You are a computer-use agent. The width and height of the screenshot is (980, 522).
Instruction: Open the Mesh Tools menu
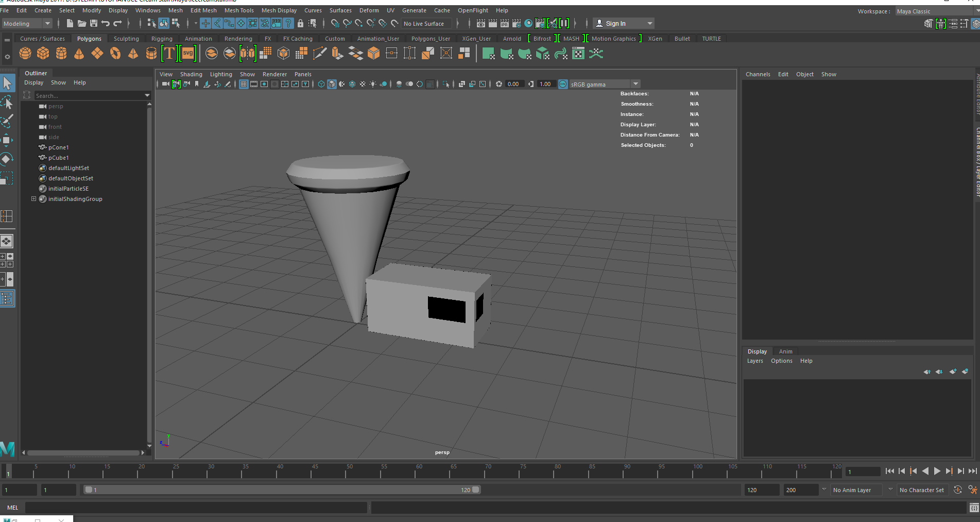[x=238, y=10]
